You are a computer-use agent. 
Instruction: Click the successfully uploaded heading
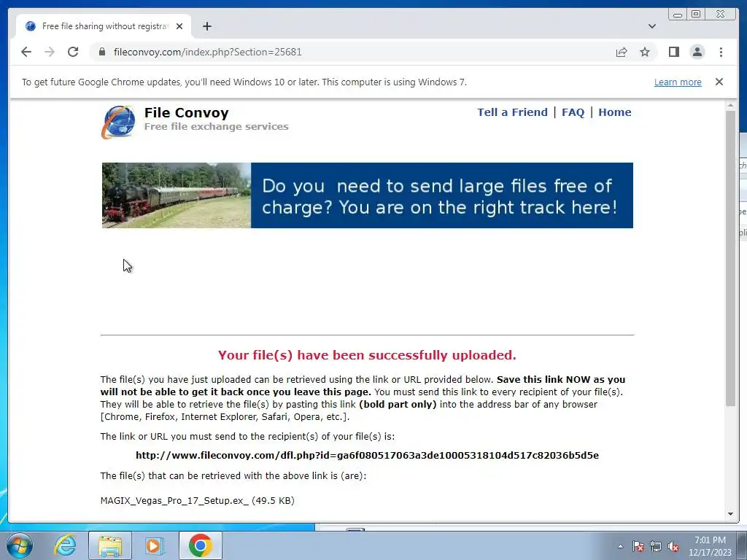tap(367, 355)
